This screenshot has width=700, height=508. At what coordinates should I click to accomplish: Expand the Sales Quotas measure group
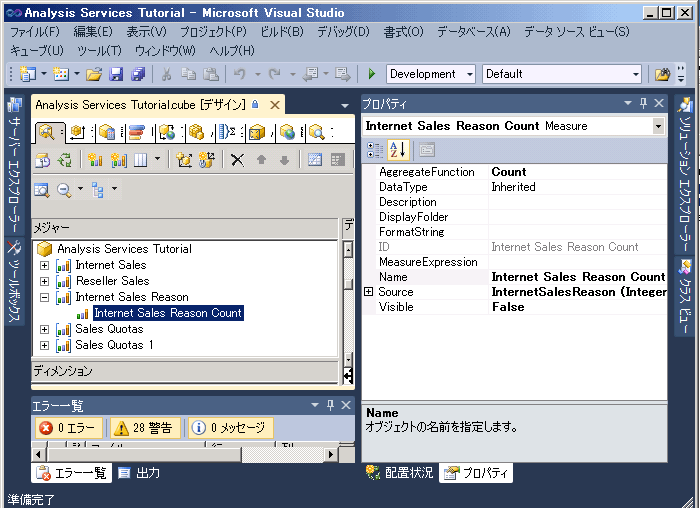coord(45,330)
